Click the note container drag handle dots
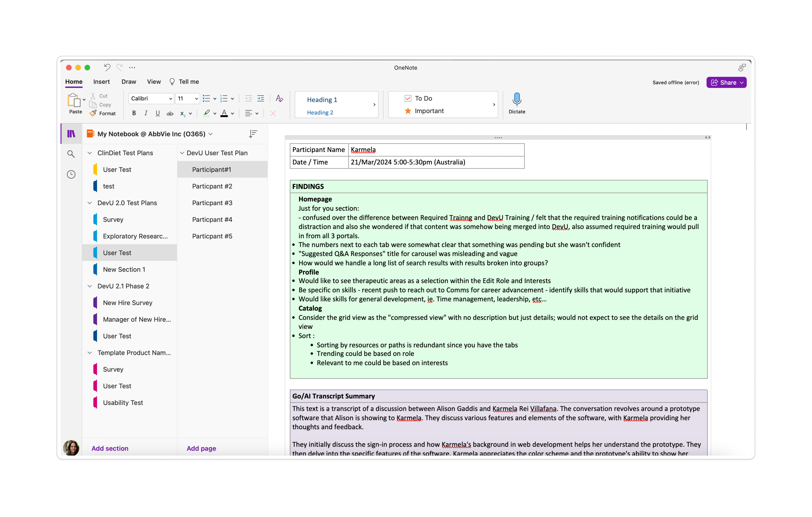Screen dimensions: 812x517 pos(498,138)
